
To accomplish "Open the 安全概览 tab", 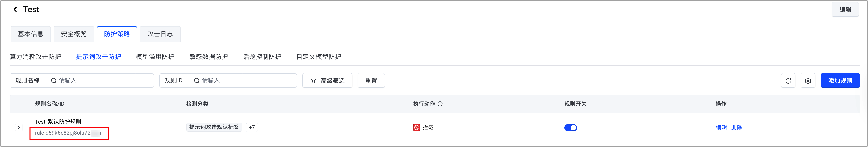I will click(74, 34).
